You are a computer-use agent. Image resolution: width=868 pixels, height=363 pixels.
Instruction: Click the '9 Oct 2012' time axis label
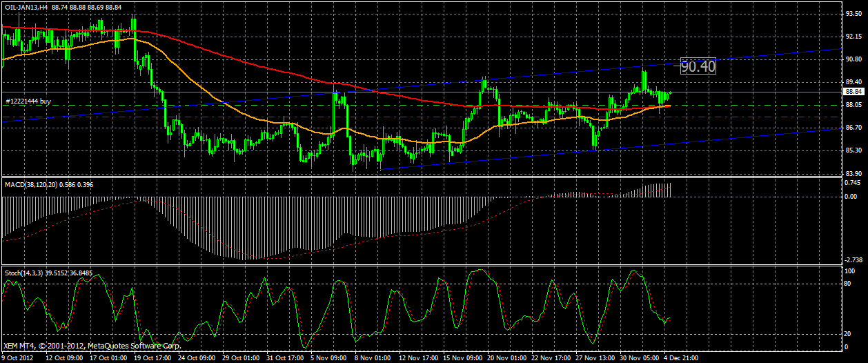(19, 357)
